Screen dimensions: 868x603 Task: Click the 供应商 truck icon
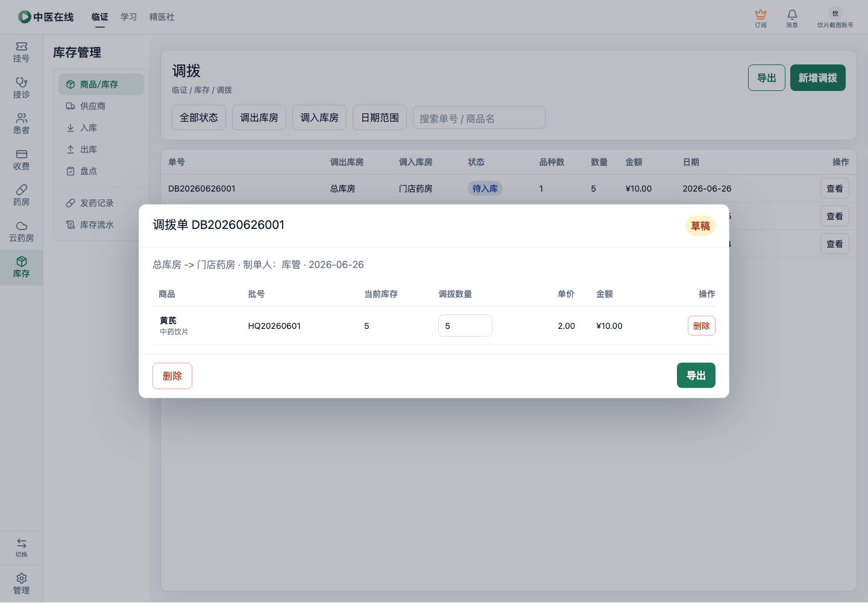[x=71, y=106]
